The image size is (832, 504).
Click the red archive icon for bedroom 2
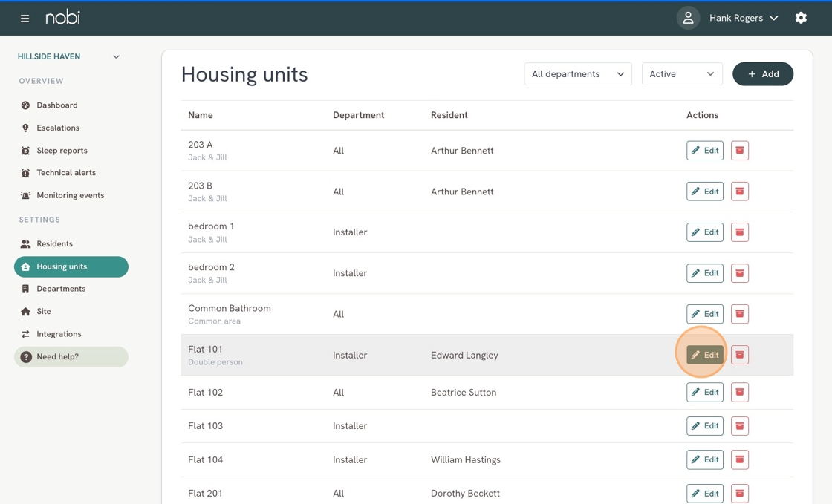(x=740, y=273)
